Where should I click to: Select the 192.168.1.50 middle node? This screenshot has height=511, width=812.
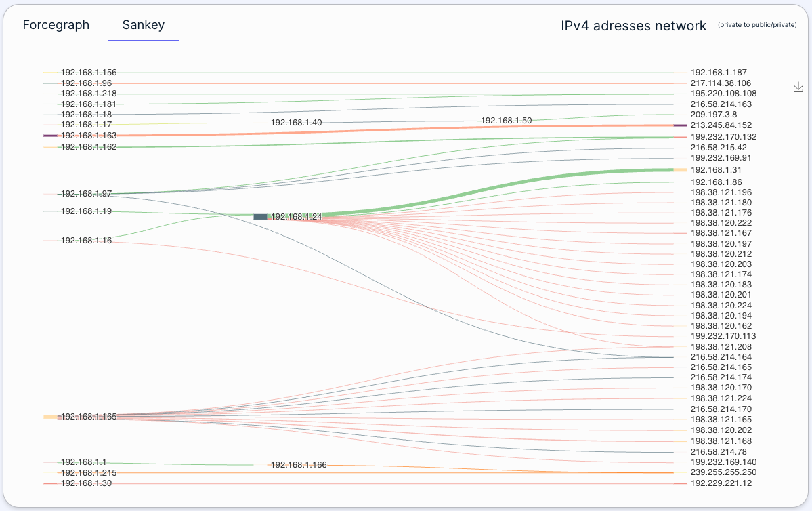click(x=506, y=120)
